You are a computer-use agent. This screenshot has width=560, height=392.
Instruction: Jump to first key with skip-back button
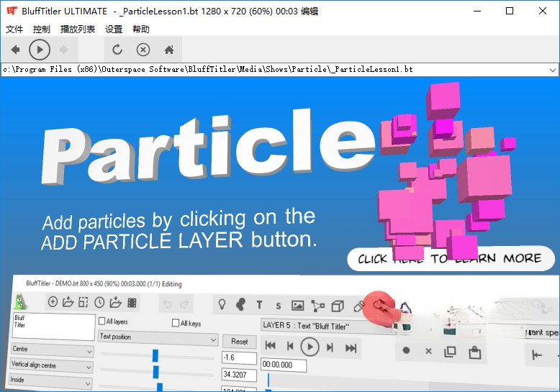(x=271, y=345)
